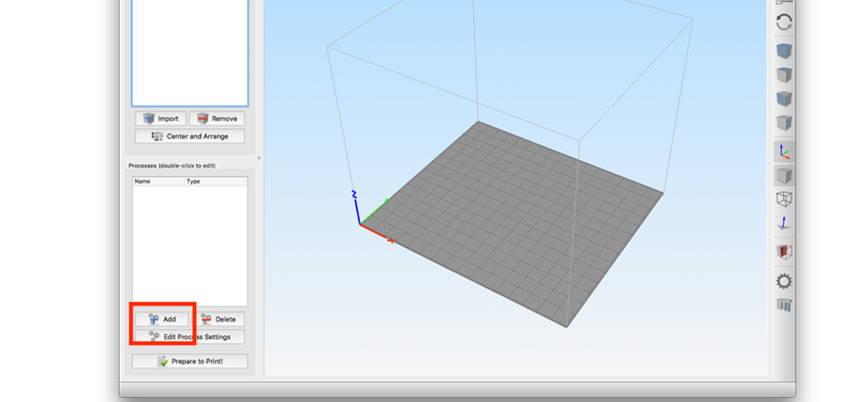Select the Default view cube icon, first of four

(784, 52)
